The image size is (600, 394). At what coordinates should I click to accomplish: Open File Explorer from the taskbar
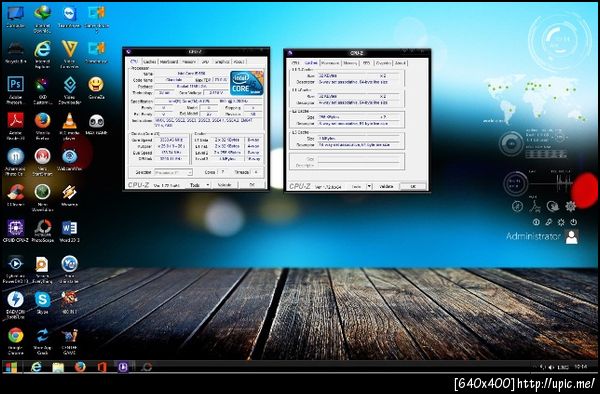pos(58,367)
